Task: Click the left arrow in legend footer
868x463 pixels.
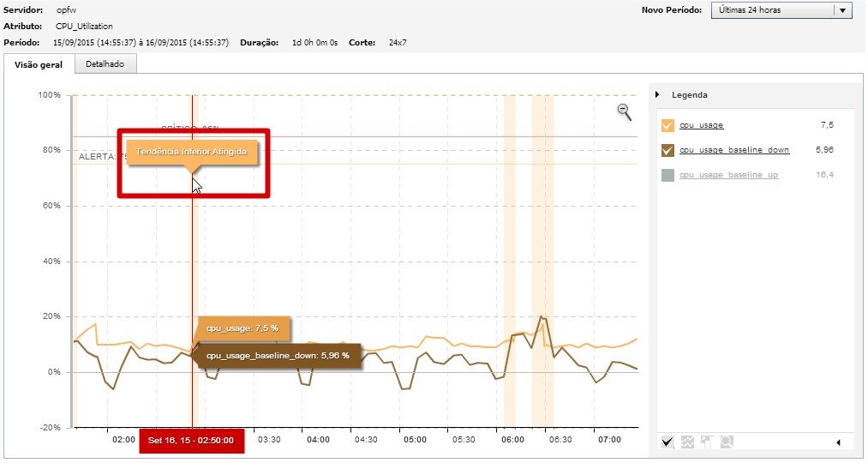Action: 838,442
